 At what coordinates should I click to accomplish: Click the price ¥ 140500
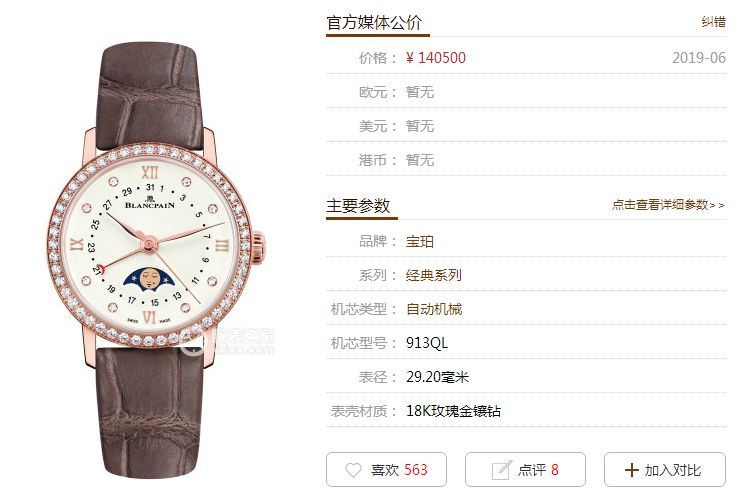(436, 58)
